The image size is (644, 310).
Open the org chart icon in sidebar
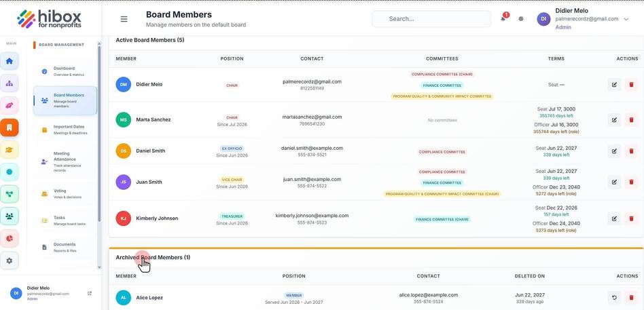10,83
